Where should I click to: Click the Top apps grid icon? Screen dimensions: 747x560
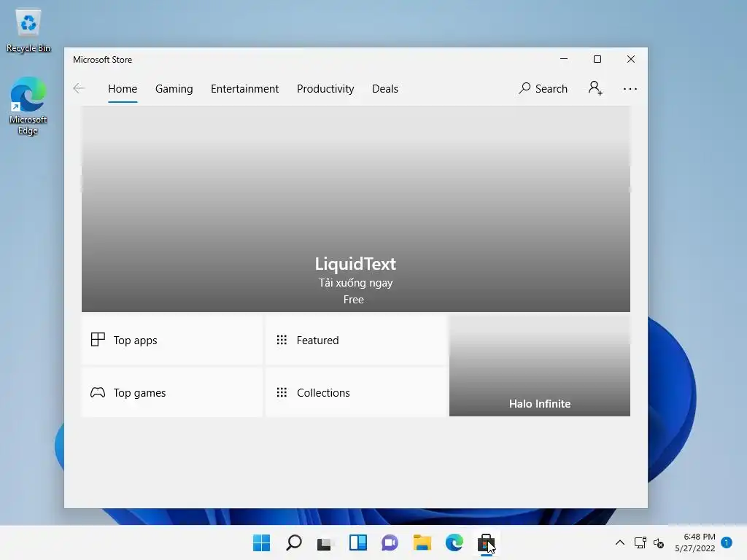[98, 340]
